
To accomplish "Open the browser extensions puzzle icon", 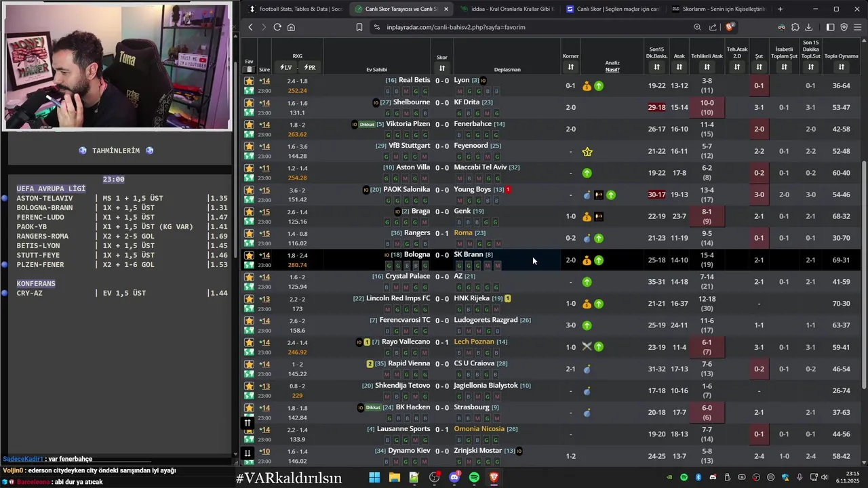I will tap(795, 27).
